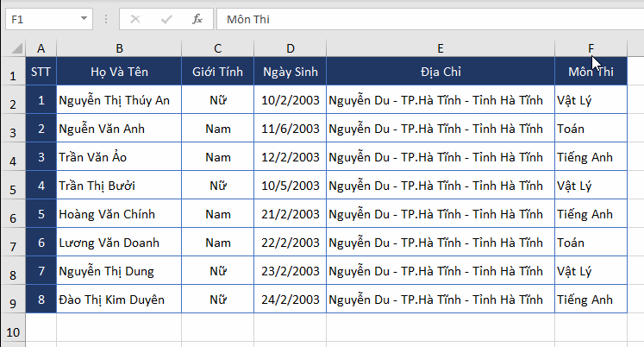Confirm entry with the checkmark icon

(x=166, y=19)
